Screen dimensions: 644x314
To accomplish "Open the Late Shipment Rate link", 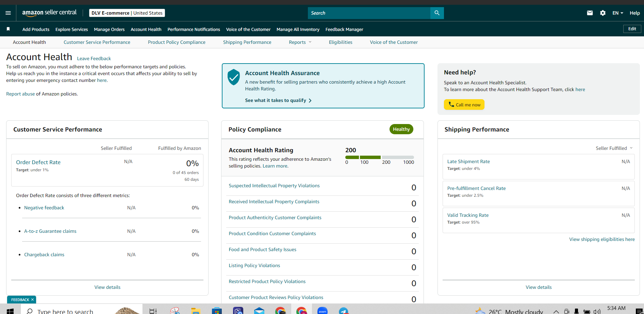I will (468, 161).
